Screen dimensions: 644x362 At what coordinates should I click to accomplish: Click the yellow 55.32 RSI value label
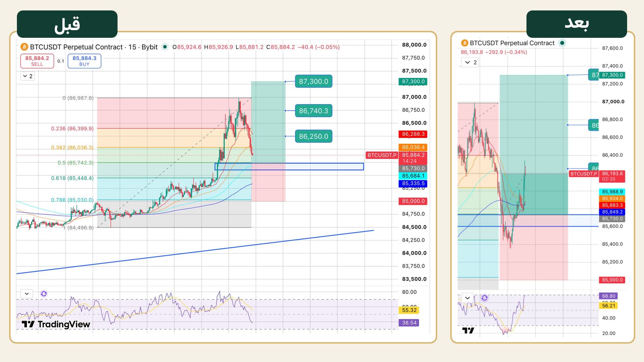pos(409,310)
